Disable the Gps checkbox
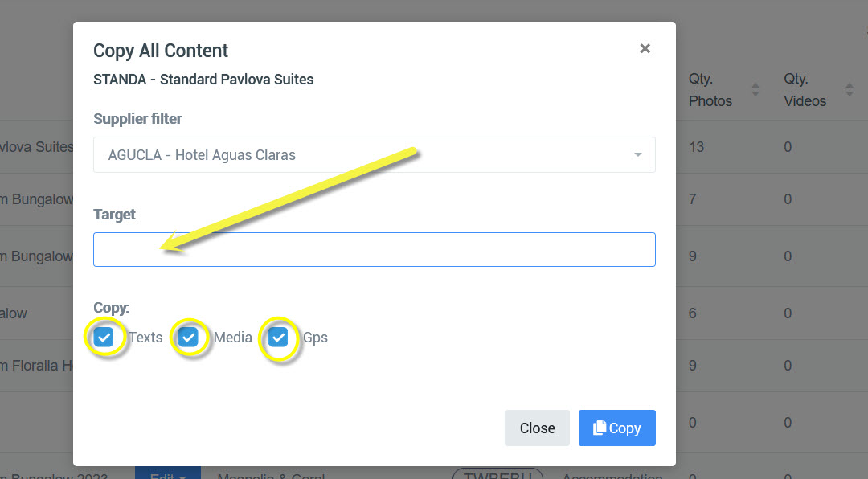Screen dimensions: 868x479 tap(278, 338)
